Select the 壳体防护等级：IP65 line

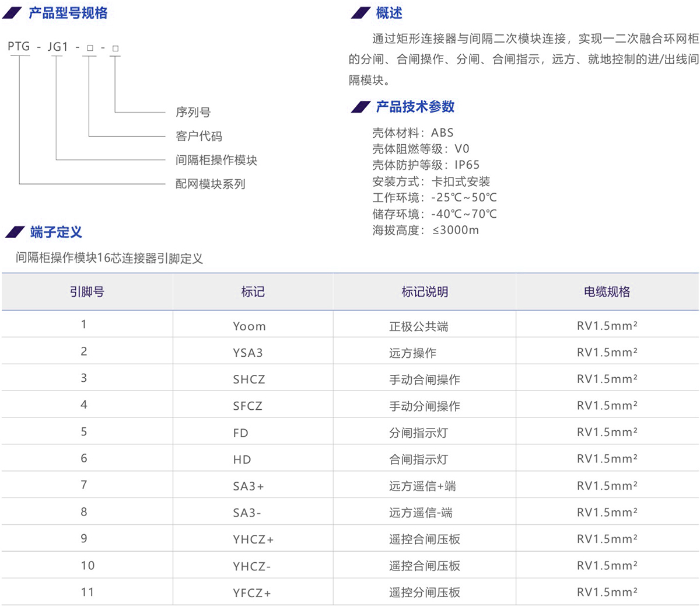[x=426, y=165]
